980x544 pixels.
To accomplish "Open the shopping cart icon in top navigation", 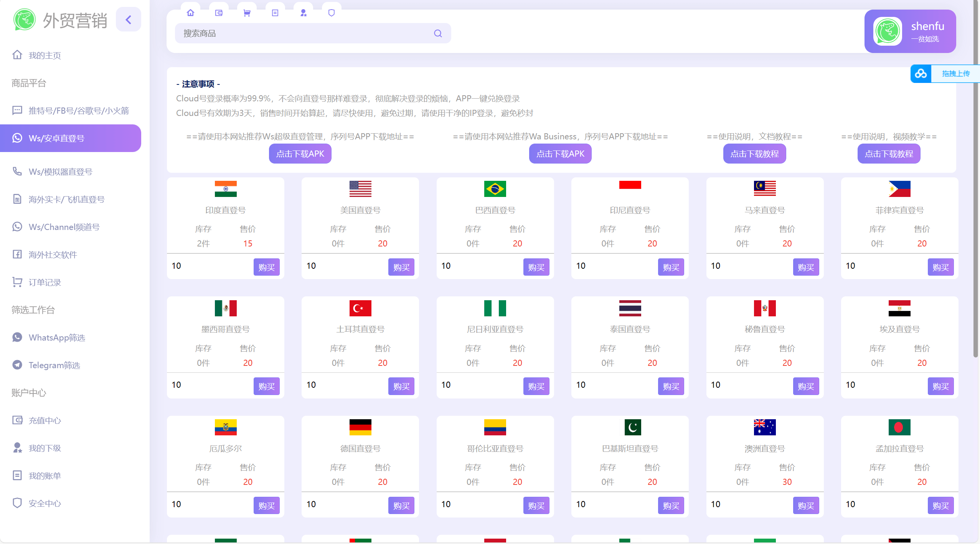I will pos(247,13).
